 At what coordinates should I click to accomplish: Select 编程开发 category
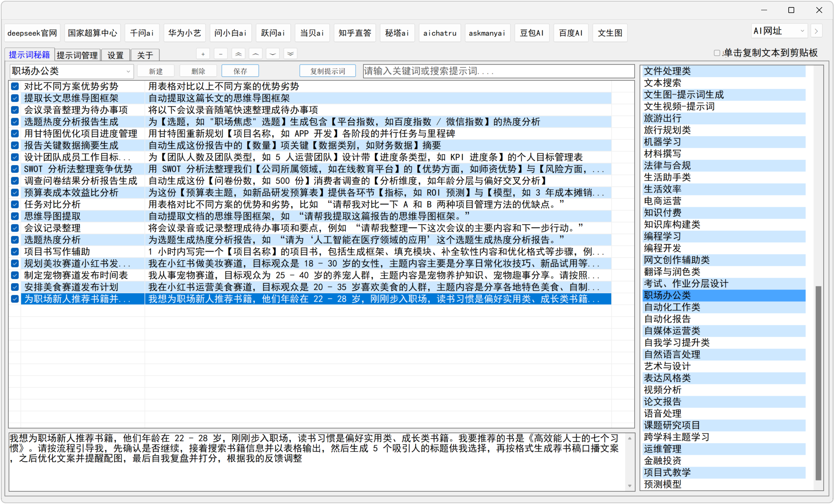pyautogui.click(x=724, y=248)
